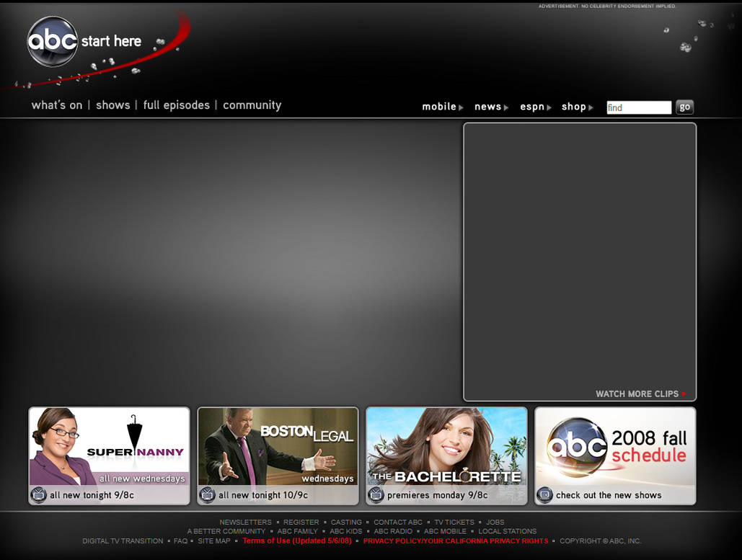This screenshot has width=742, height=560.
Task: Click "premieres monday 9/8c" text
Action: pyautogui.click(x=437, y=494)
